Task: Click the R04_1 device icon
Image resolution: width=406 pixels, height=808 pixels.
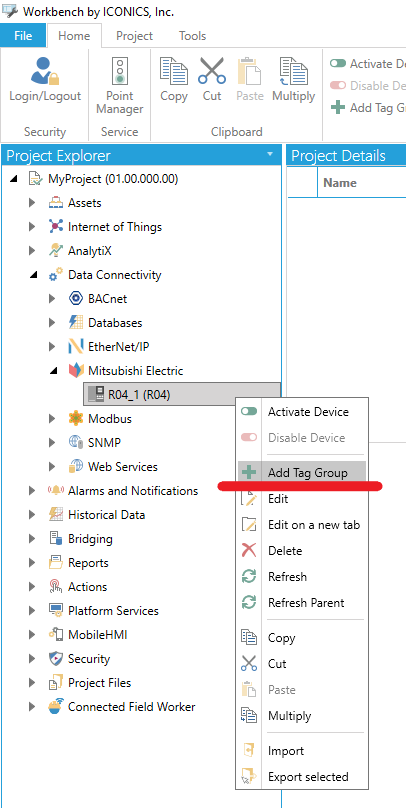Action: pyautogui.click(x=96, y=395)
